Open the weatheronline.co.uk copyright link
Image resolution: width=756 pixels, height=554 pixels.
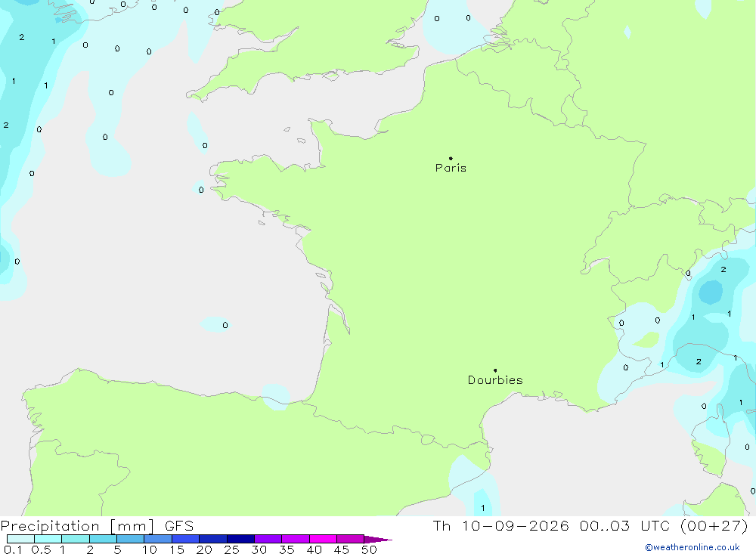(692, 547)
